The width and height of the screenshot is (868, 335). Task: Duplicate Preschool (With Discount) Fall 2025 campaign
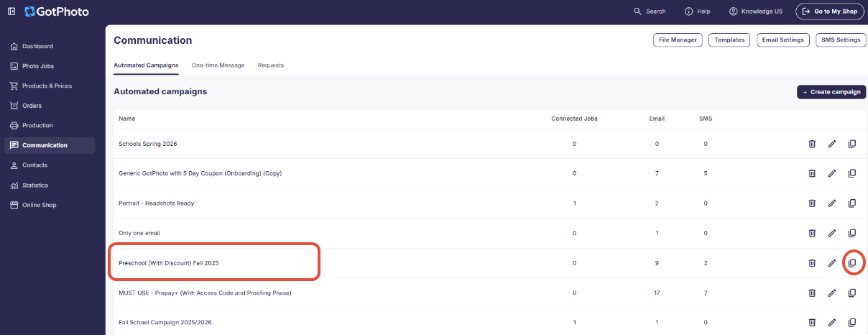(852, 263)
